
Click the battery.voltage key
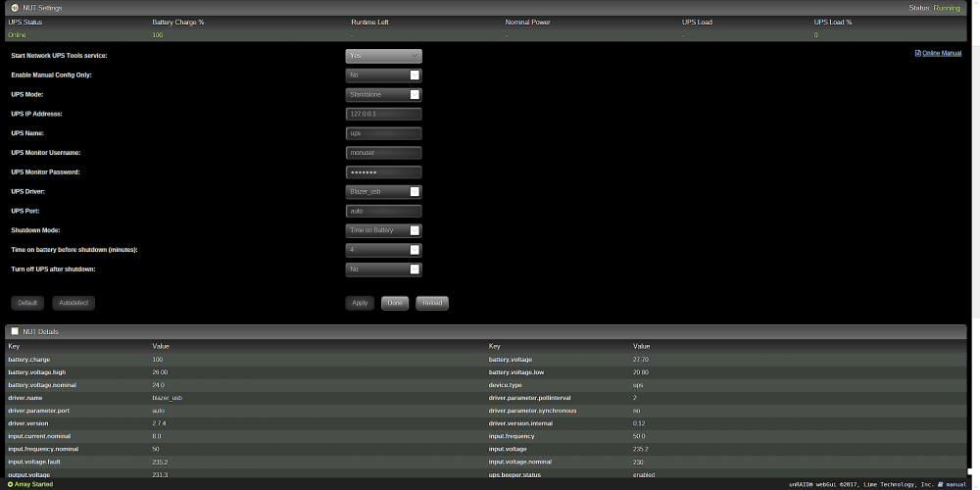(510, 360)
